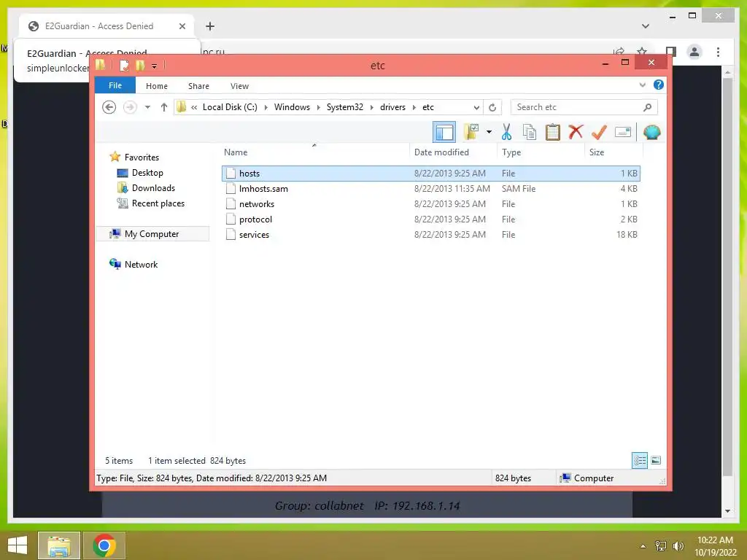Viewport: 747px width, 560px height.
Task: Open Quick Access Toolbar customize dropdown
Action: (155, 66)
